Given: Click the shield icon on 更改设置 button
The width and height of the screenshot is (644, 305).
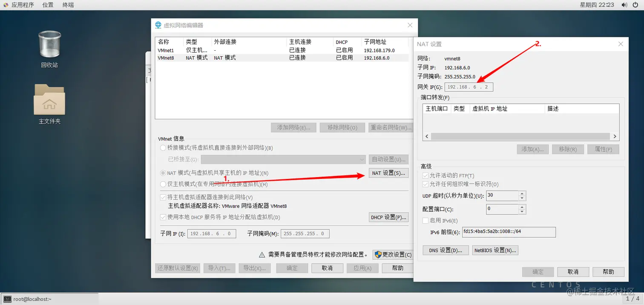Looking at the screenshot, I should 378,254.
